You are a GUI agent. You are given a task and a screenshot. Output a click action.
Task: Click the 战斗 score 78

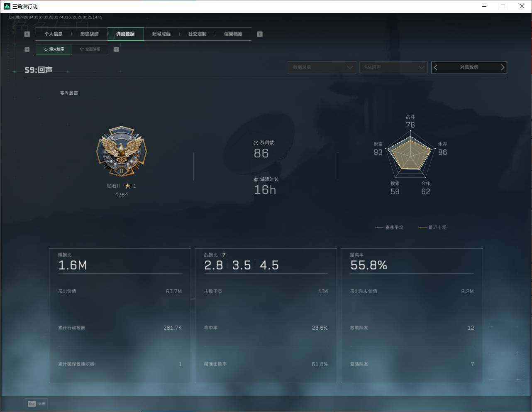[410, 125]
